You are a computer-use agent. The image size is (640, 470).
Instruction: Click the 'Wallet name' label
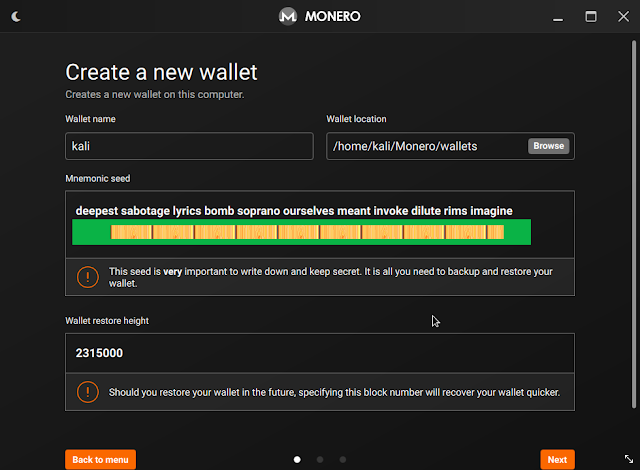click(90, 119)
